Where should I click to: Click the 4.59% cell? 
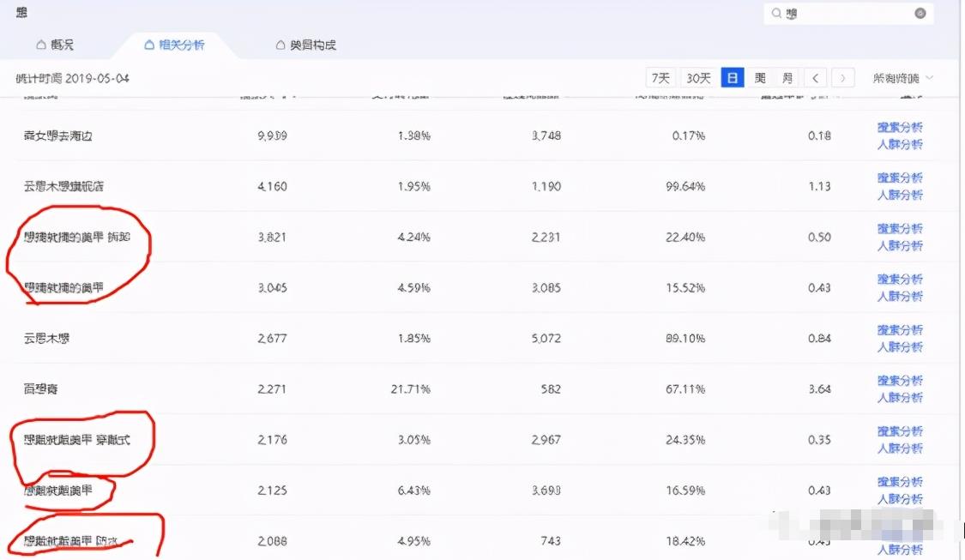[x=414, y=288]
